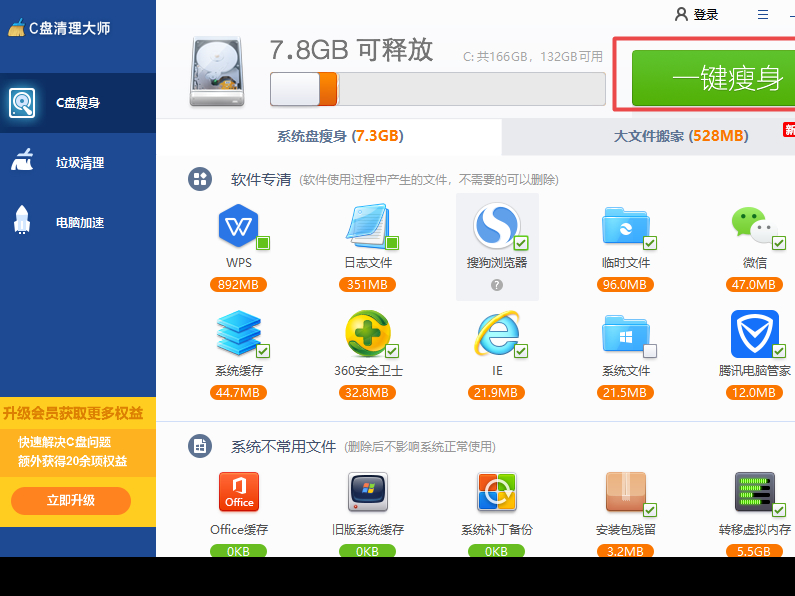This screenshot has width=795, height=596.
Task: Click the 96.0MB badge under 临时文件
Action: coord(625,285)
